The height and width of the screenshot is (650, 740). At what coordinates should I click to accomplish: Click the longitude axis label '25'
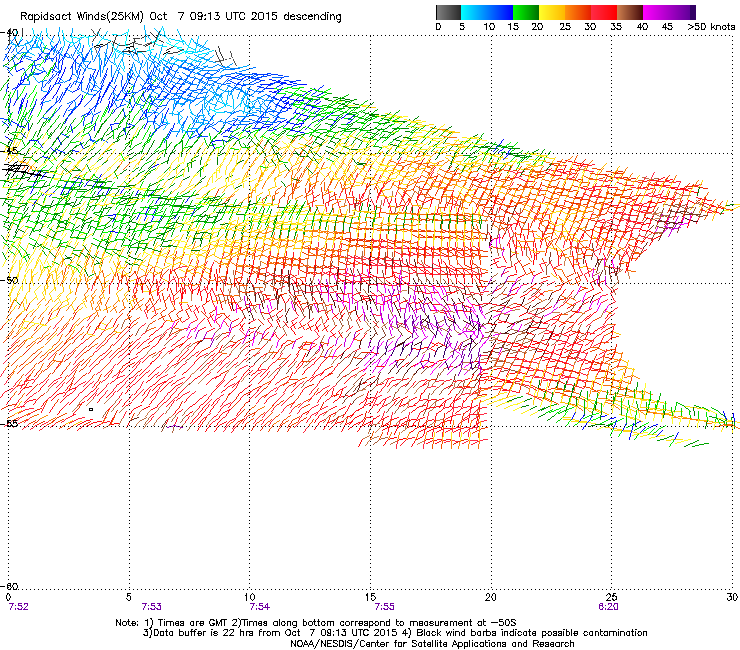tap(611, 597)
